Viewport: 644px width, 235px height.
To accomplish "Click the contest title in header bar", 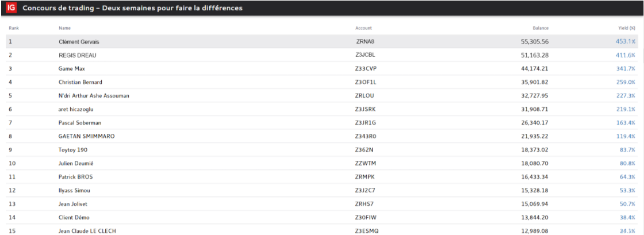I will click(x=132, y=8).
